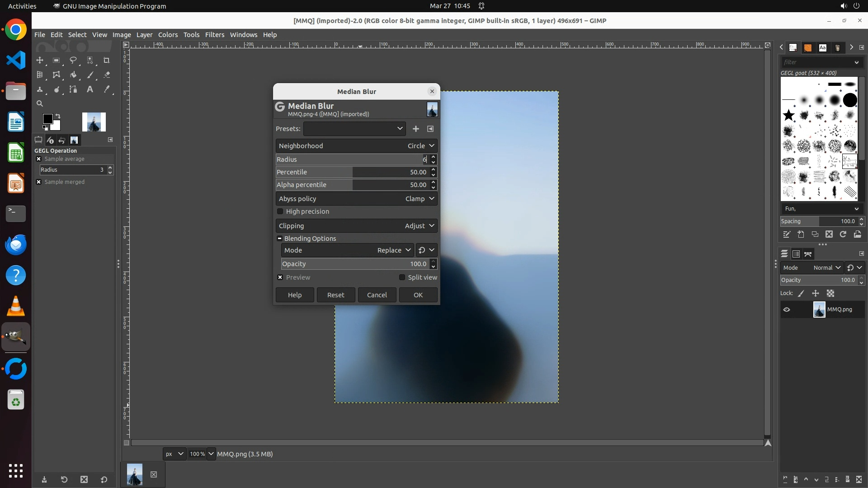Enable the High precision checkbox

click(x=280, y=211)
